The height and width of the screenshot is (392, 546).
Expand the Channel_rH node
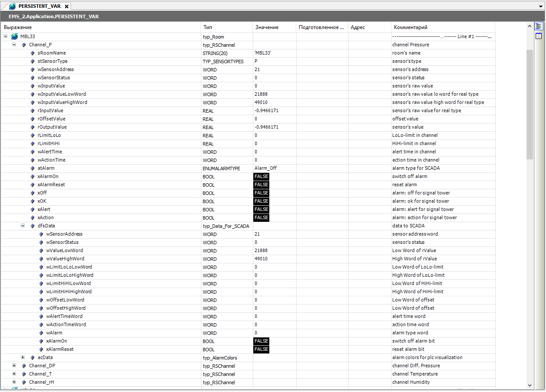[14, 382]
